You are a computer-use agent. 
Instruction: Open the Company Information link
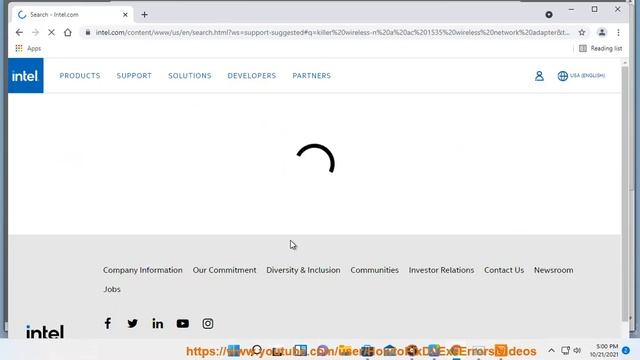tap(142, 270)
